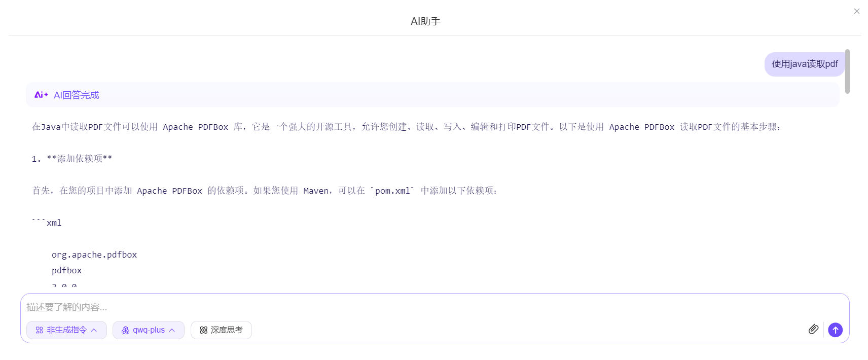Click the grid icon beside 非生成指令
868x360 pixels.
click(x=39, y=330)
